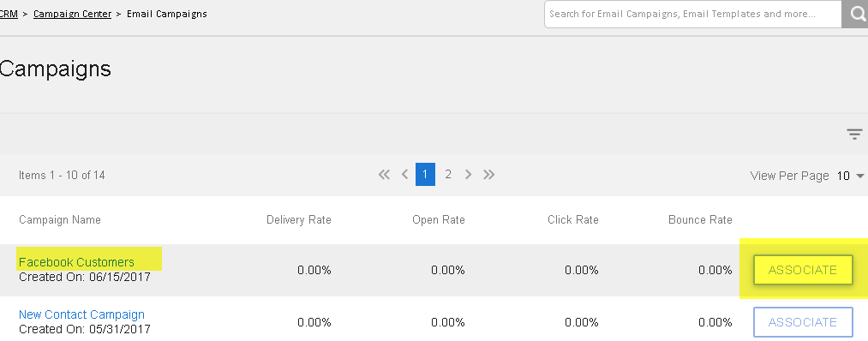Open the filter icon above the list
The image size is (868, 341).
click(854, 134)
